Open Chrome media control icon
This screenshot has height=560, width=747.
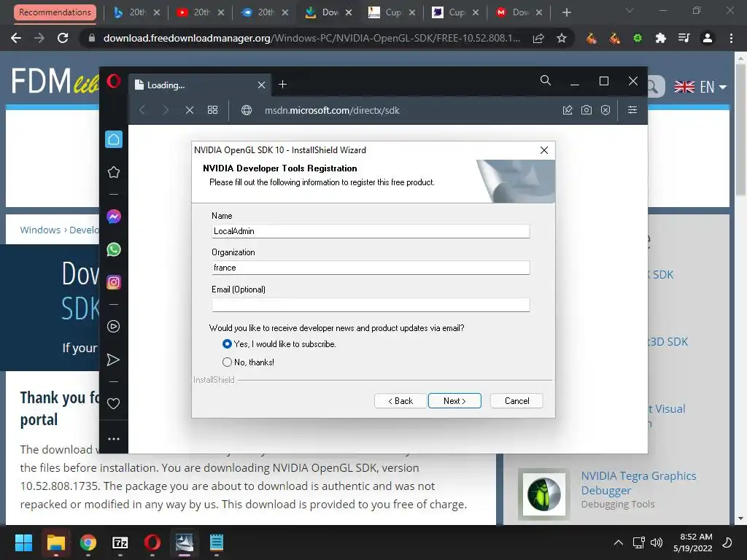(684, 38)
